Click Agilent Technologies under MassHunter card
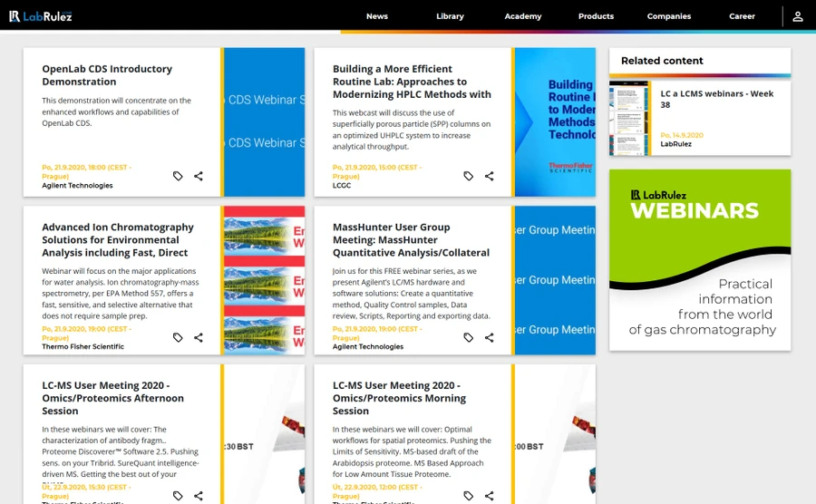This screenshot has width=816, height=504. click(368, 347)
